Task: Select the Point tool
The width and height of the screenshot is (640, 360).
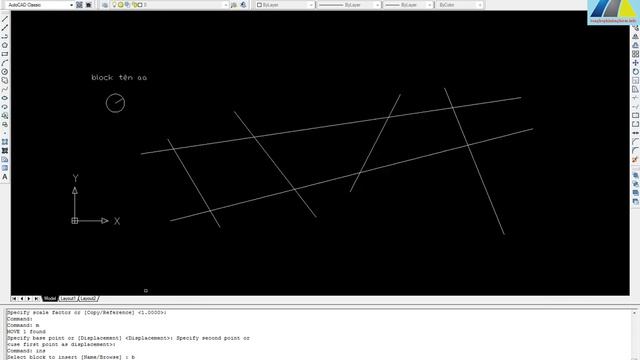Action: pyautogui.click(x=4, y=133)
